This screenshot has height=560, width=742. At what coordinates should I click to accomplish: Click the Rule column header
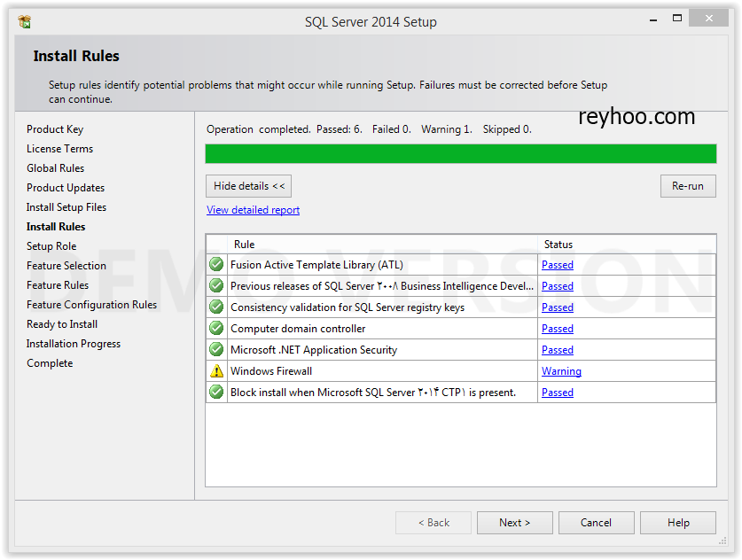[382, 244]
